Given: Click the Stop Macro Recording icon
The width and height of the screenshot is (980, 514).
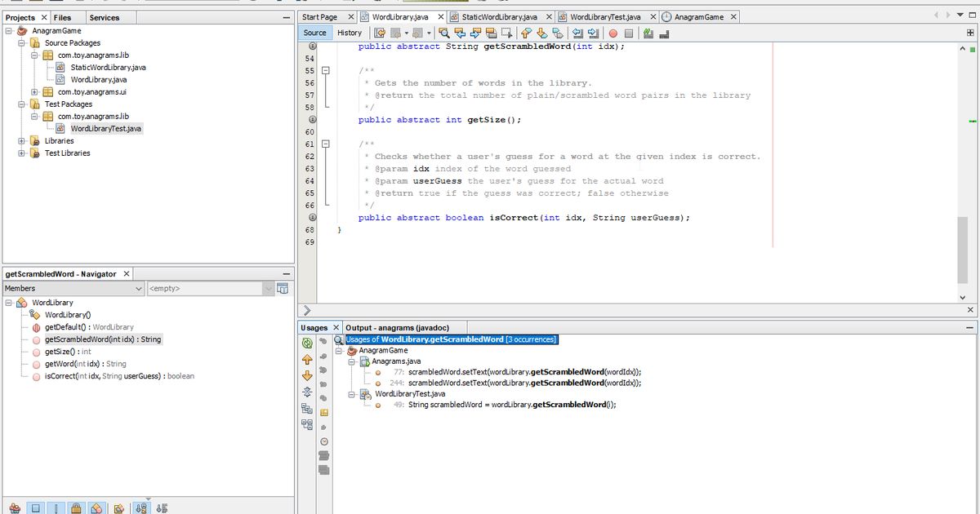Looking at the screenshot, I should (630, 33).
